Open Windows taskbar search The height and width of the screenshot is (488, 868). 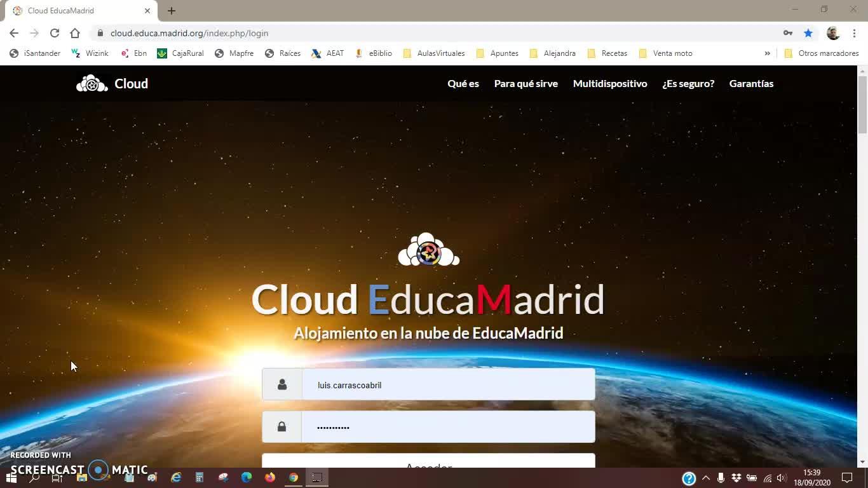point(34,478)
